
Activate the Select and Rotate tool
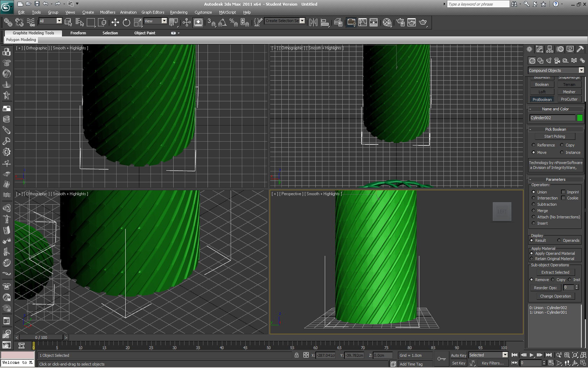126,22
